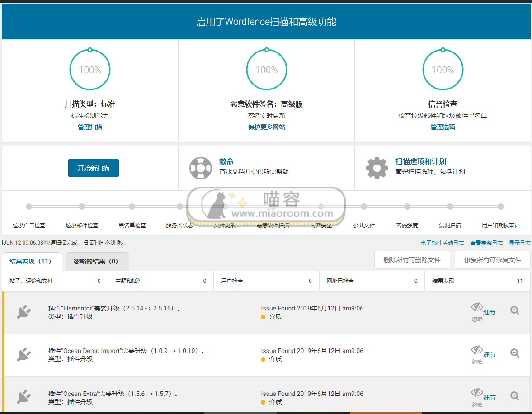Click the 快速扫描完成 status message

pyautogui.click(x=65, y=243)
